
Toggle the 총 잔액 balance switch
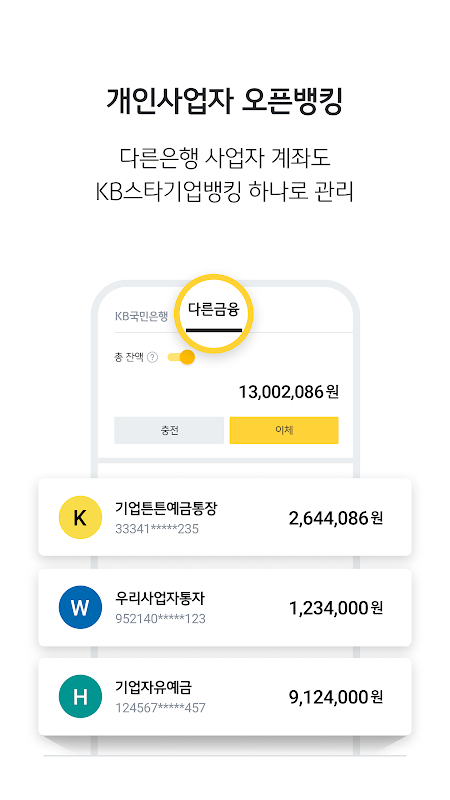pyautogui.click(x=181, y=357)
